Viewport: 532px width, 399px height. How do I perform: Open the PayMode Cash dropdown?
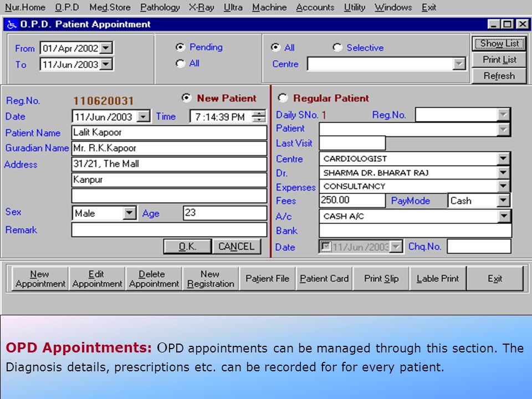(504, 201)
